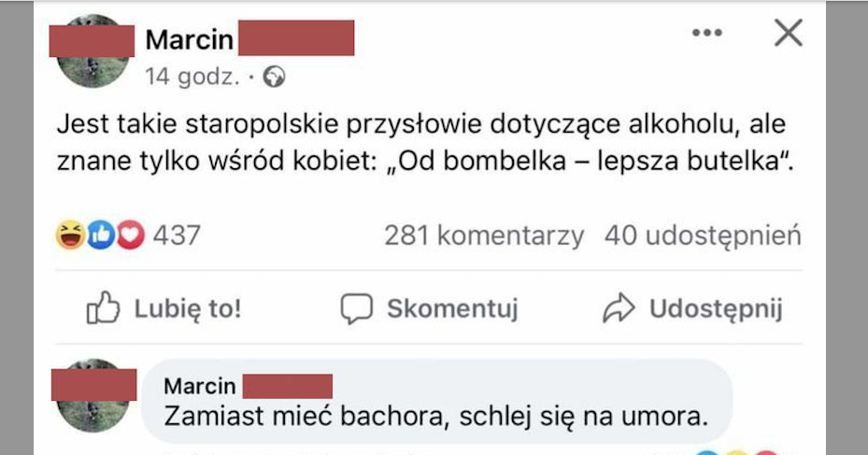Click the laughing Haha reaction emoji
This screenshot has width=868, height=455.
[x=69, y=235]
